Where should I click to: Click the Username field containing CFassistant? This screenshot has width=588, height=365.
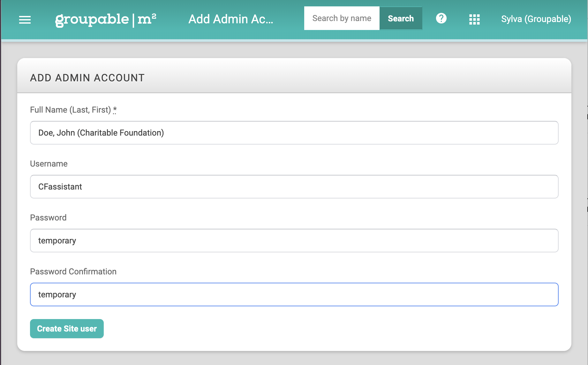pos(294,187)
